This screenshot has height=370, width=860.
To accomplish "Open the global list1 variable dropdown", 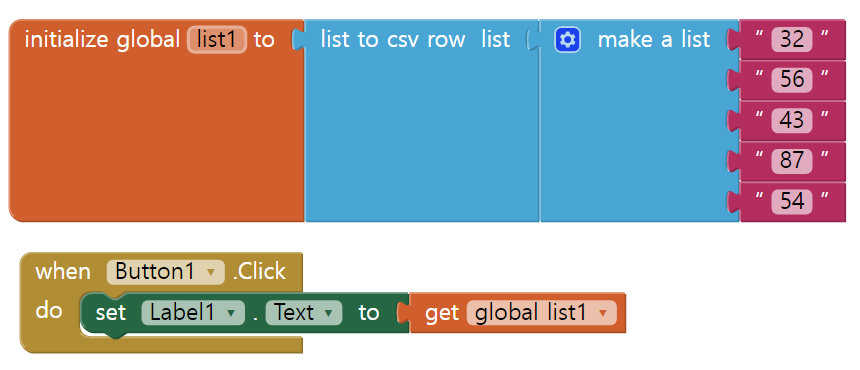I will click(541, 313).
